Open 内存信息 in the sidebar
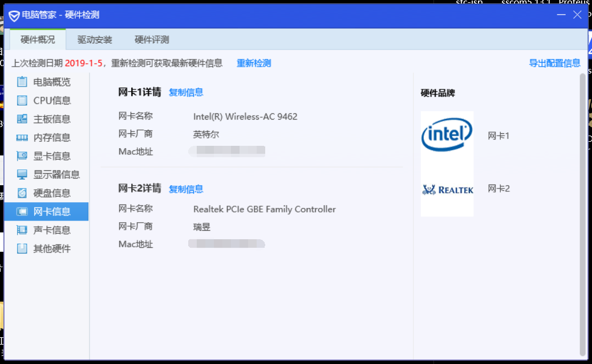Image resolution: width=592 pixels, height=364 pixels. tap(46, 137)
